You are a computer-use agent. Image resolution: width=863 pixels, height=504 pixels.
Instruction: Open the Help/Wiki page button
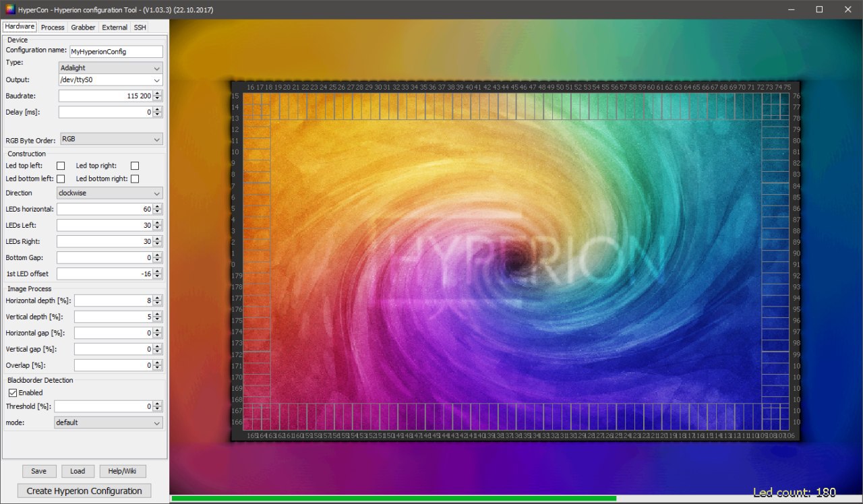(123, 471)
